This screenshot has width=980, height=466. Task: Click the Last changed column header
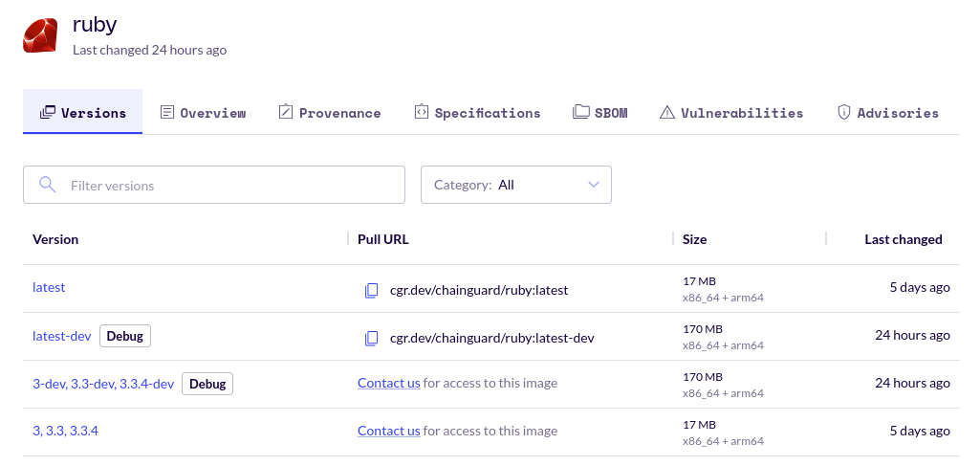point(904,239)
